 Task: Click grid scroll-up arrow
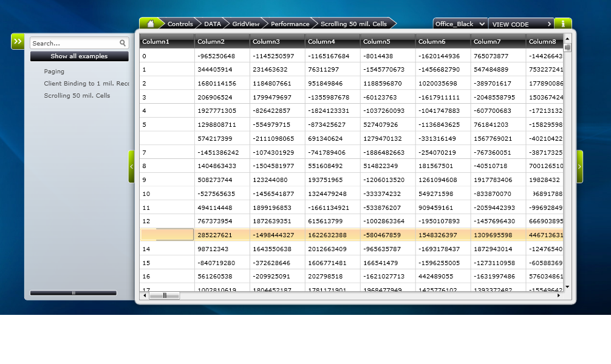point(567,39)
